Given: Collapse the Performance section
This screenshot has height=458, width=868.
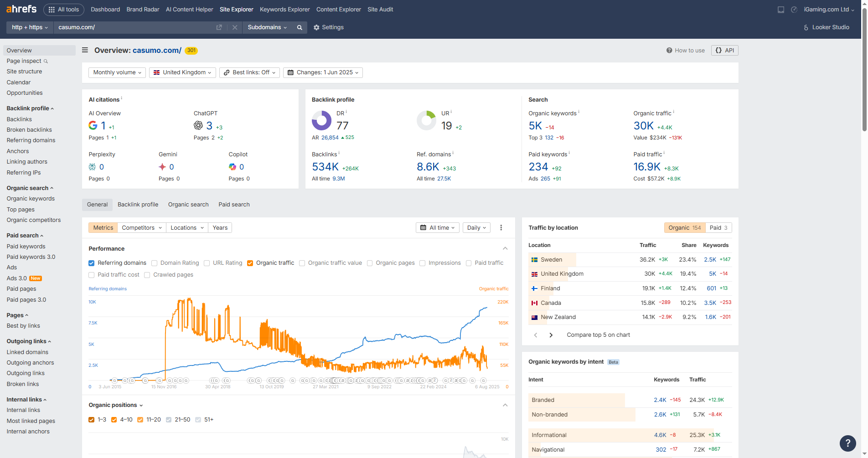Looking at the screenshot, I should 505,249.
